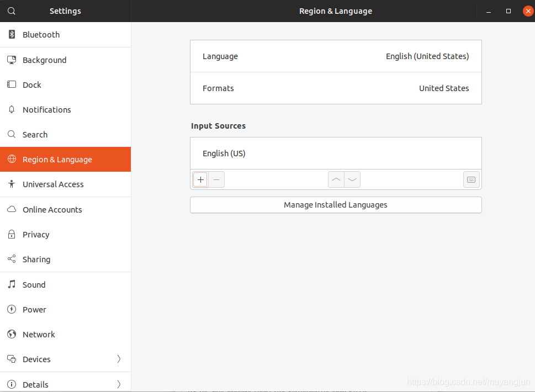Click the Sound music note icon

(12, 284)
